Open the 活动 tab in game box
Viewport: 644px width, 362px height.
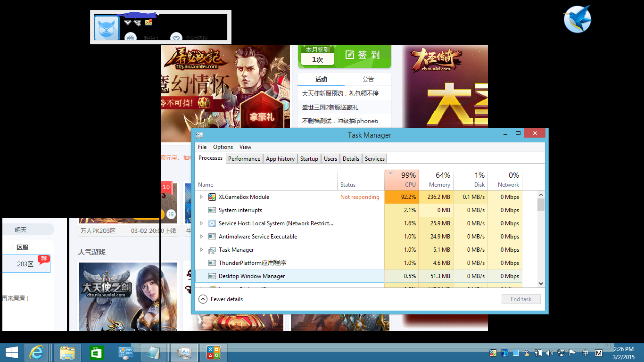click(321, 79)
